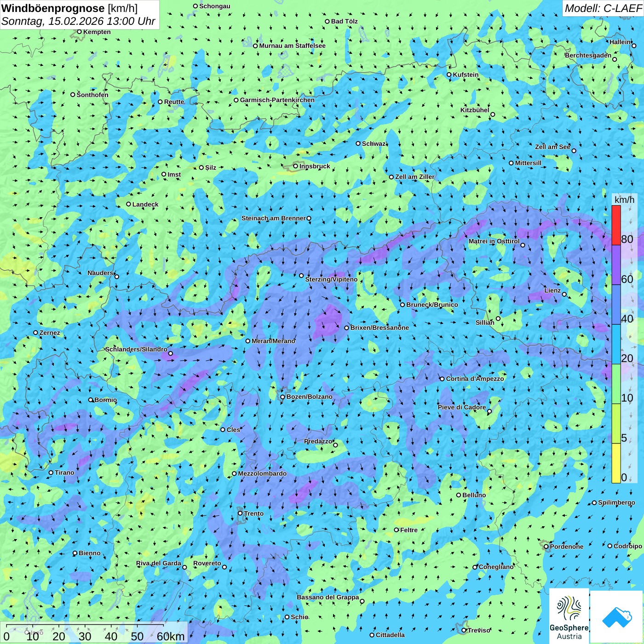Click the Berchtesgaden label
This screenshot has width=644, height=644.
pos(588,55)
